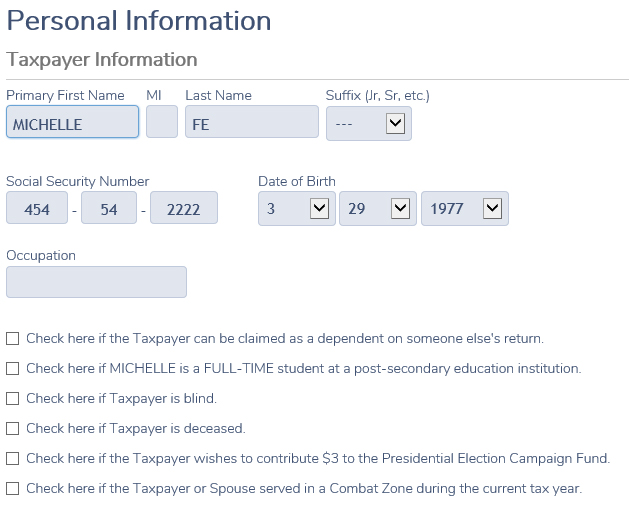This screenshot has height=525, width=629.
Task: Click the empty Occupation field
Action: pos(96,282)
